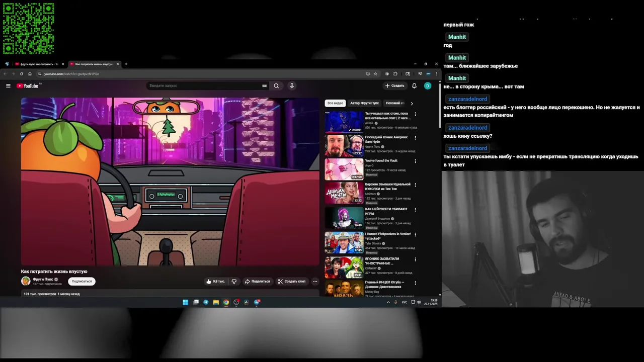Open volume control in system tray
The height and width of the screenshot is (362, 644).
tap(419, 302)
